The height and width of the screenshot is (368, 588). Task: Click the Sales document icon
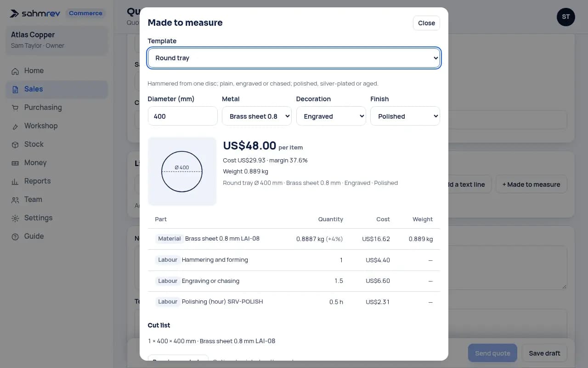click(15, 89)
